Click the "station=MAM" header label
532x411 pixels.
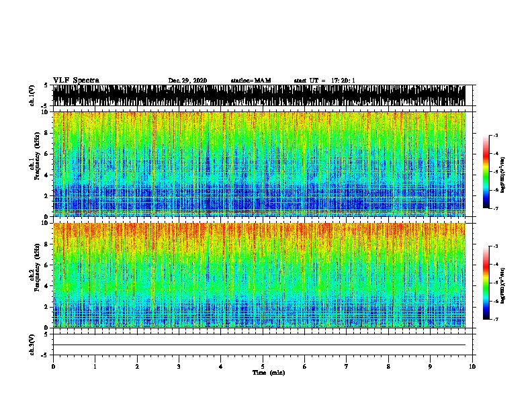[x=251, y=81]
